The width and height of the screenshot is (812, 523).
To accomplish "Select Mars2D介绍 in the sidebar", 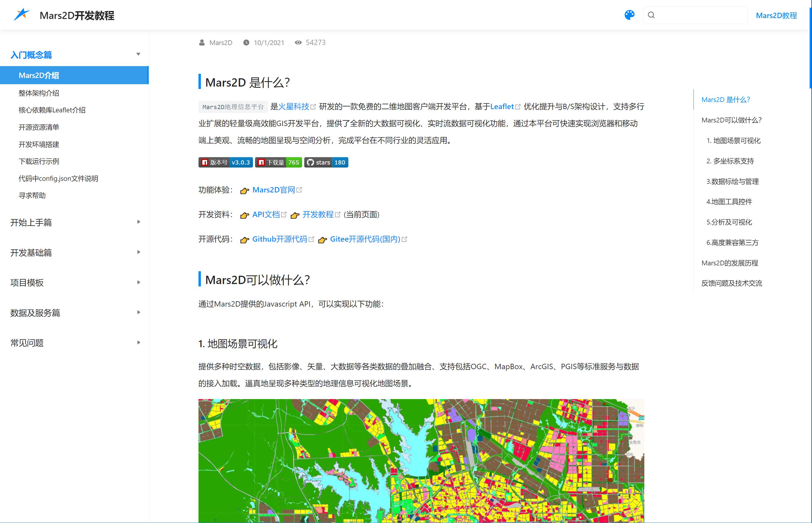I will [x=74, y=75].
